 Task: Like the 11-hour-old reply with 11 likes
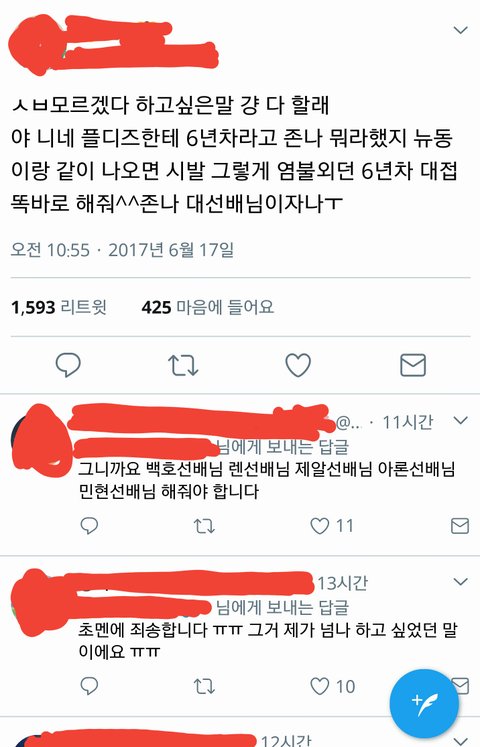click(x=331, y=526)
